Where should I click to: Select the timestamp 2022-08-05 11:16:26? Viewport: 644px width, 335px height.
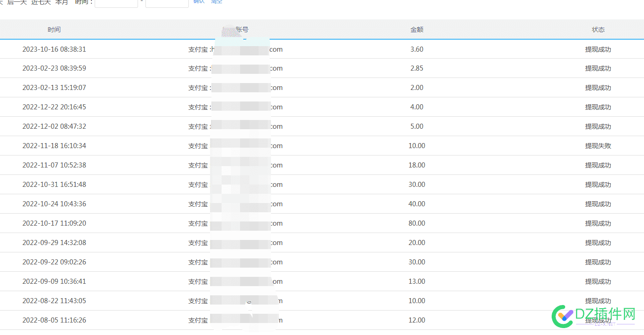54,320
